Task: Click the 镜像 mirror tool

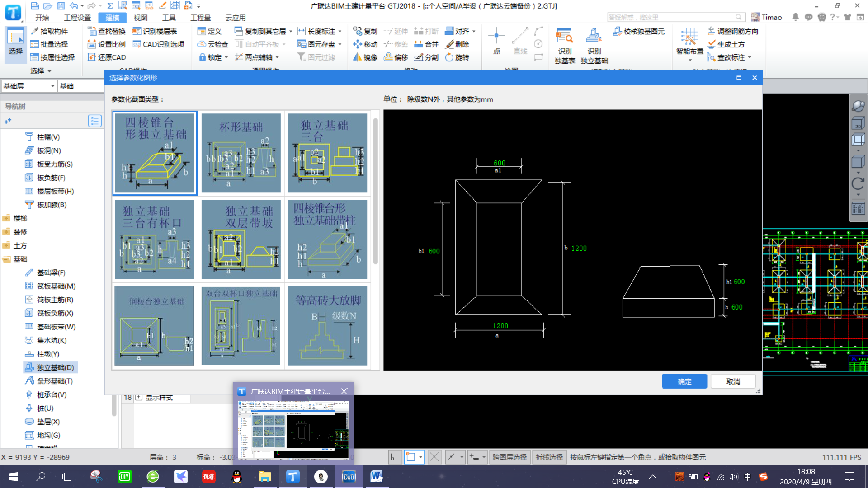Action: click(x=365, y=57)
